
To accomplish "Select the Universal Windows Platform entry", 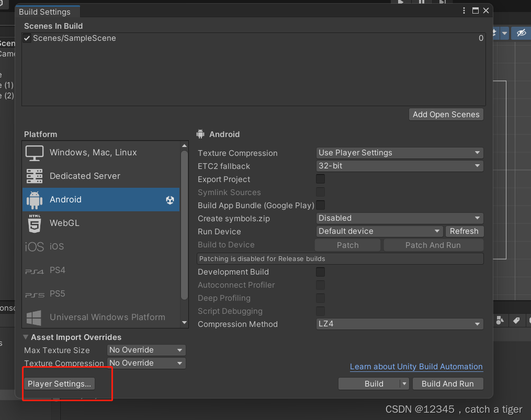I will point(101,317).
